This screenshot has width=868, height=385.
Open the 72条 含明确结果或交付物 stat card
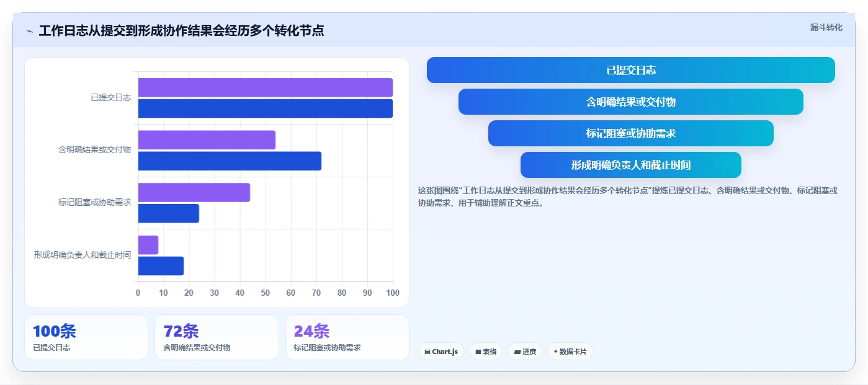(217, 337)
